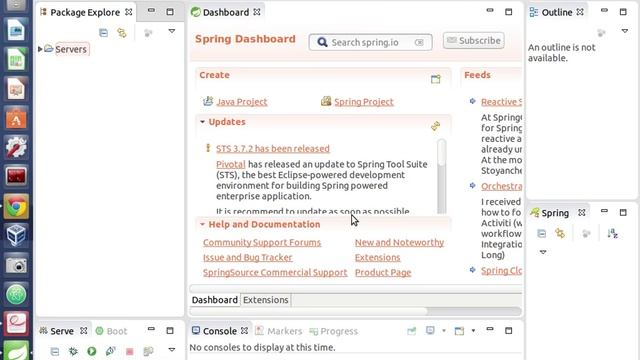Viewport: 640px width, 360px height.
Task: Open the Java Project link
Action: [x=242, y=102]
